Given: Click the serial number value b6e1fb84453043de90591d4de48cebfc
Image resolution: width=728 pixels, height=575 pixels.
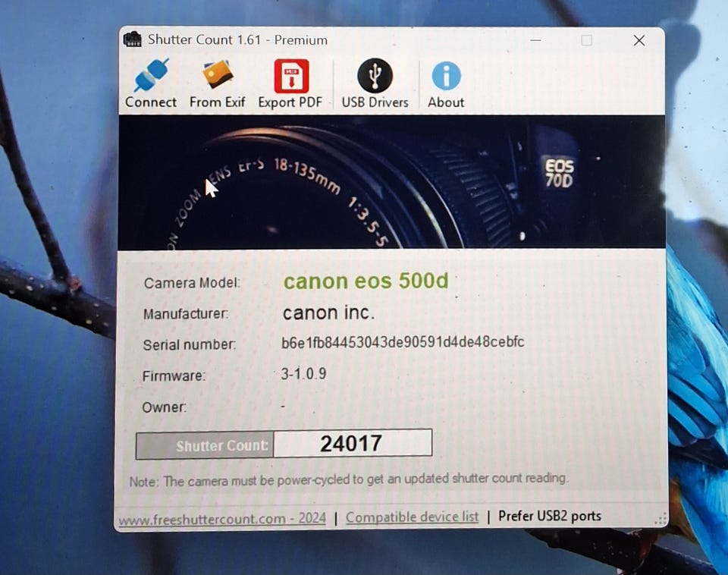Looking at the screenshot, I should tap(403, 342).
